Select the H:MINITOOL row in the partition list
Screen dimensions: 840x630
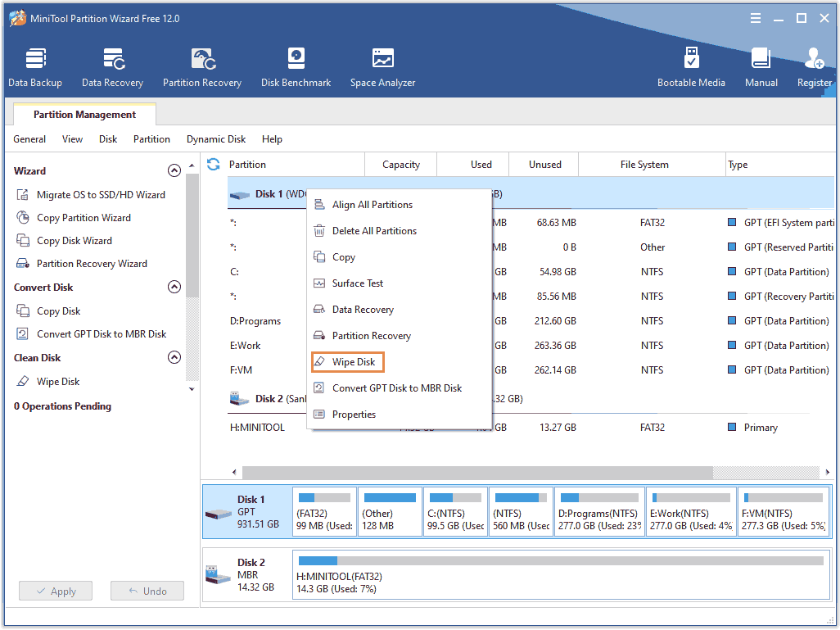(x=531, y=428)
